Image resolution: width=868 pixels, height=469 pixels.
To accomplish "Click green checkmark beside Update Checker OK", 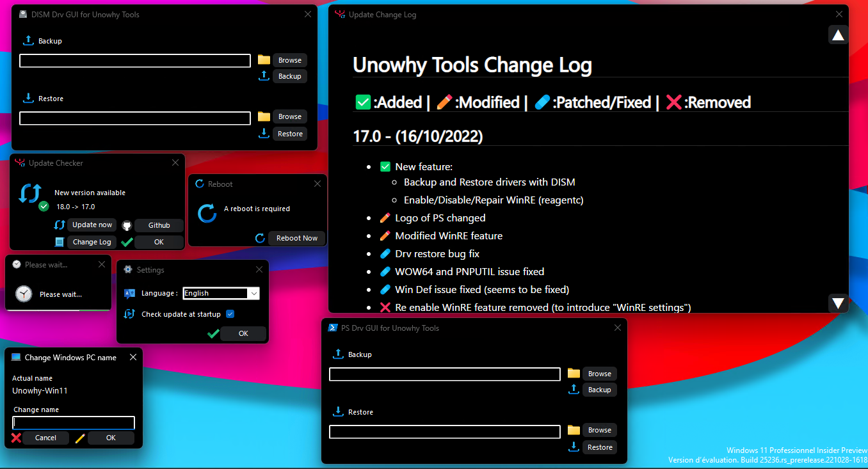I will click(127, 242).
